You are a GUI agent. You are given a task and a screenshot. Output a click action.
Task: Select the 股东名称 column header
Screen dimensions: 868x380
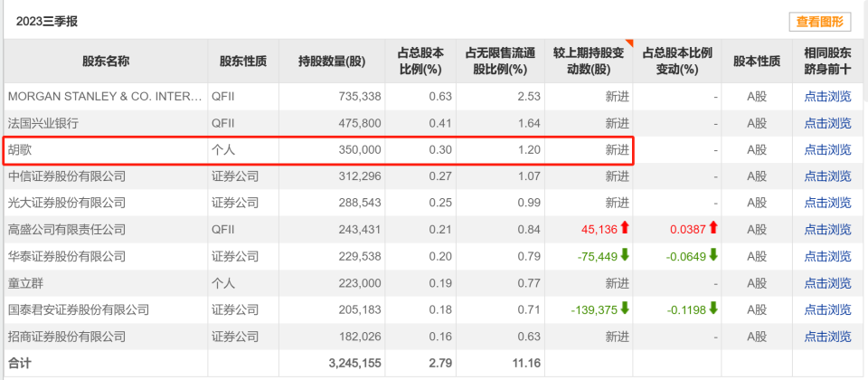[106, 62]
